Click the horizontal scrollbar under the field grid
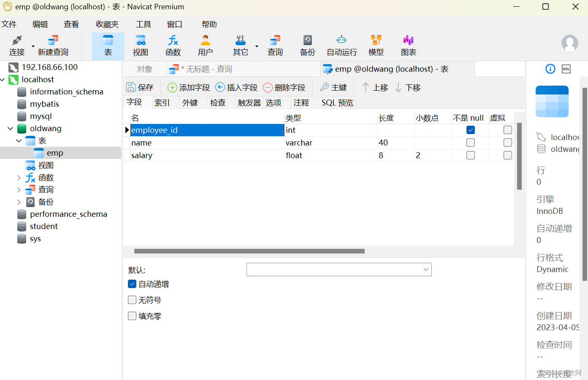The image size is (588, 380). pyautogui.click(x=249, y=251)
